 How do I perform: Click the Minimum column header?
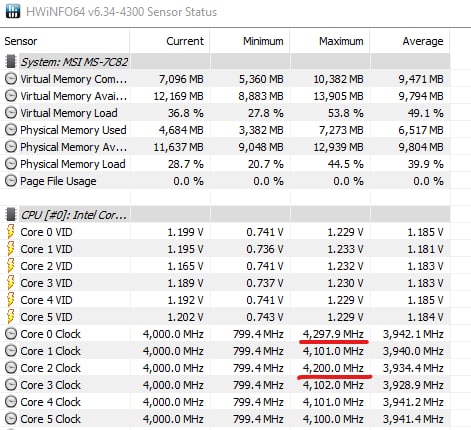250,41
